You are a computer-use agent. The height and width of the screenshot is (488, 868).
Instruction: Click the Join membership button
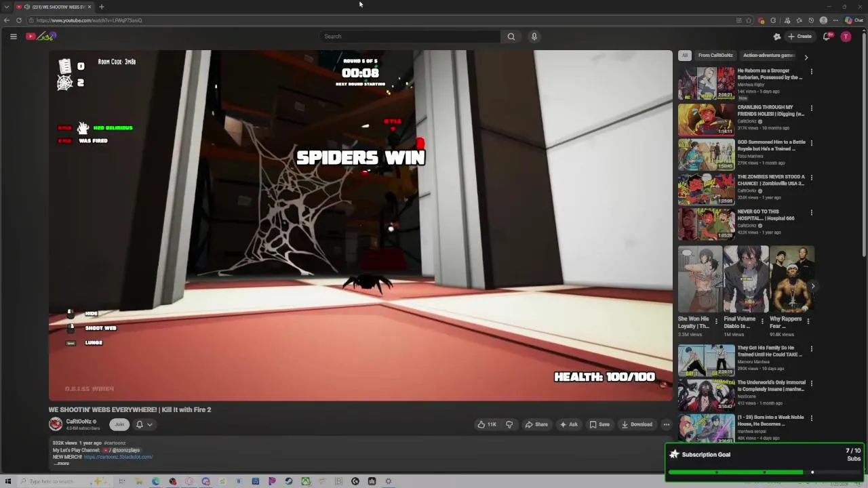(x=119, y=424)
